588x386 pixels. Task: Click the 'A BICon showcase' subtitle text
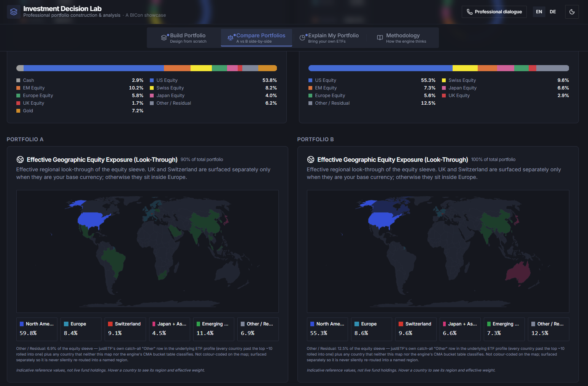click(x=146, y=15)
